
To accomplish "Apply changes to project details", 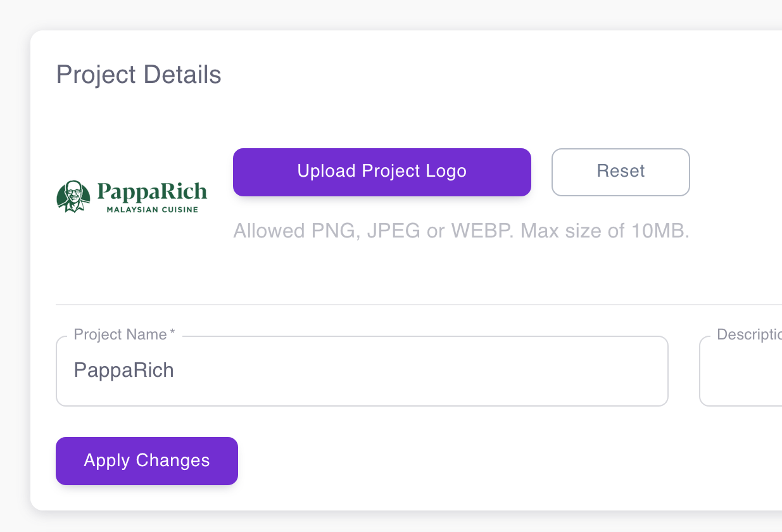I will coord(146,460).
